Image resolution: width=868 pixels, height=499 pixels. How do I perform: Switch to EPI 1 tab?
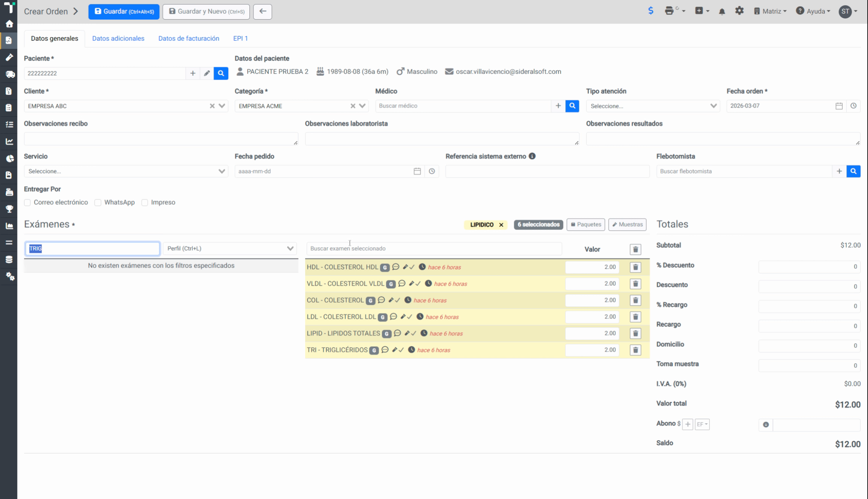point(241,38)
